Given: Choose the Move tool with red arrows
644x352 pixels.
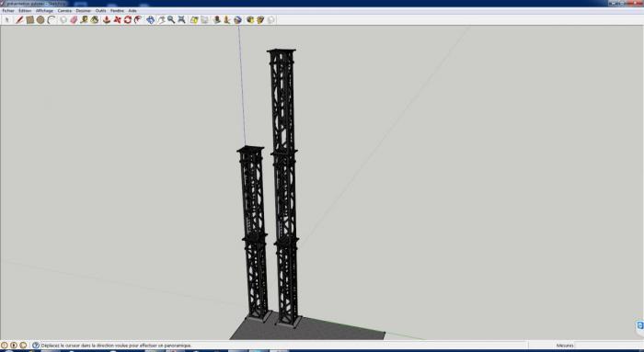Looking at the screenshot, I should click(117, 19).
